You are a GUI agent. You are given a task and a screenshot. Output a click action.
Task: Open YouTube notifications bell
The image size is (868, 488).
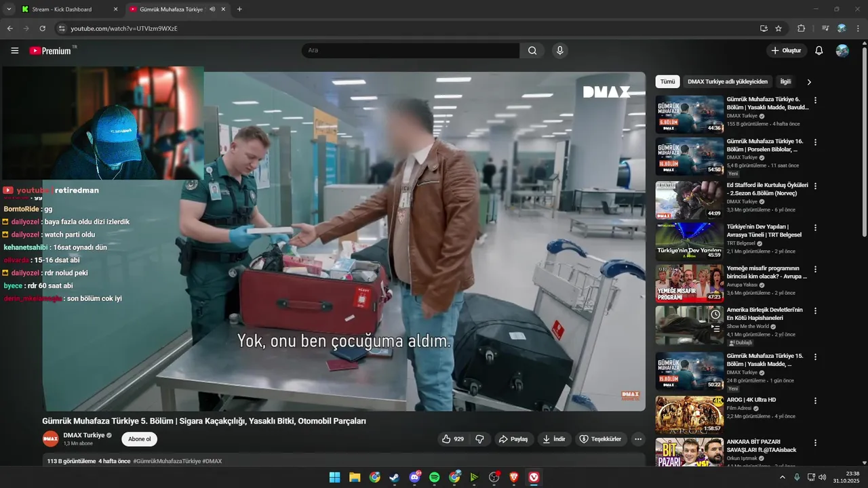[818, 51]
